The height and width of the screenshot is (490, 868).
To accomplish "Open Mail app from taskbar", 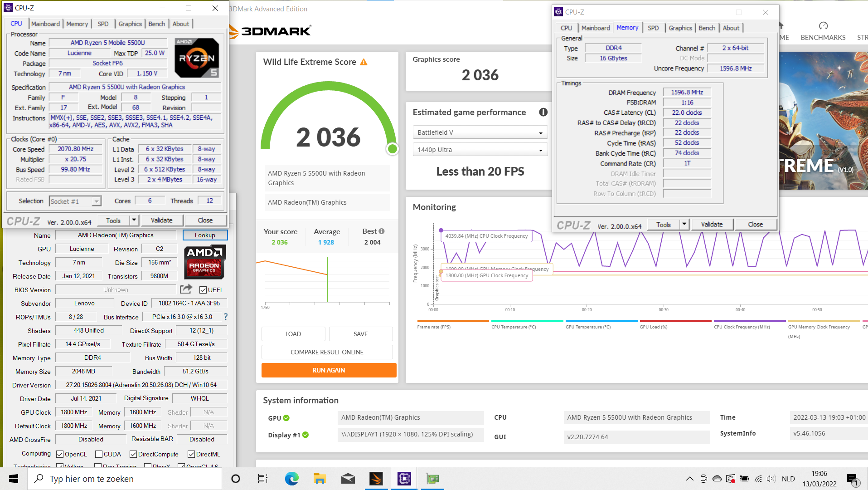I will pos(348,479).
